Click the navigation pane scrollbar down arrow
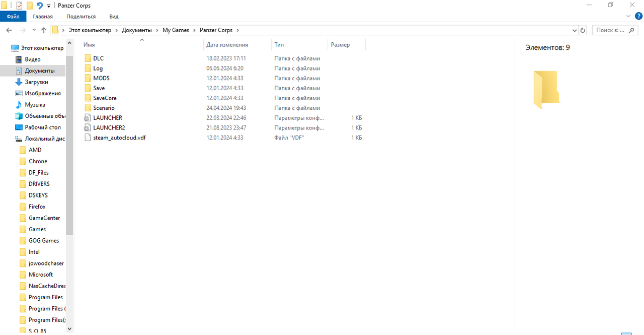The image size is (644, 335). click(69, 329)
